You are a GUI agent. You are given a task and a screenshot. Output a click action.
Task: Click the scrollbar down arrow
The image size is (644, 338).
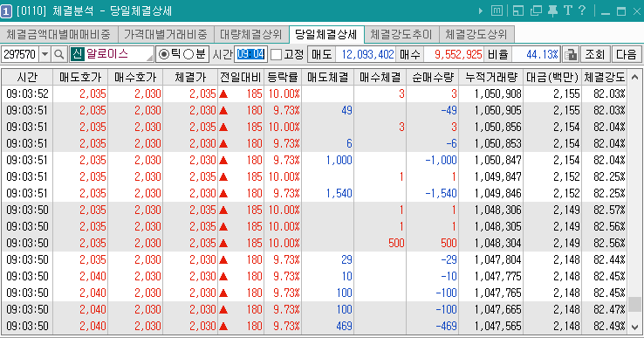[x=634, y=328]
